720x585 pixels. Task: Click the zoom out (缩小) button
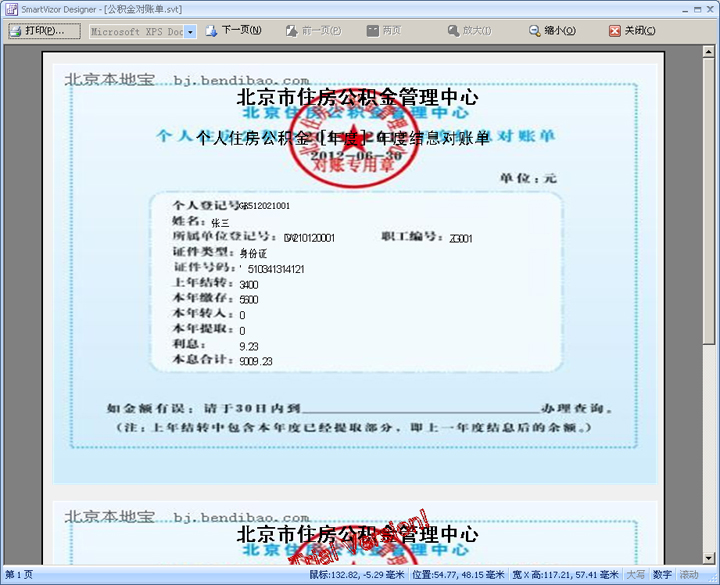552,31
